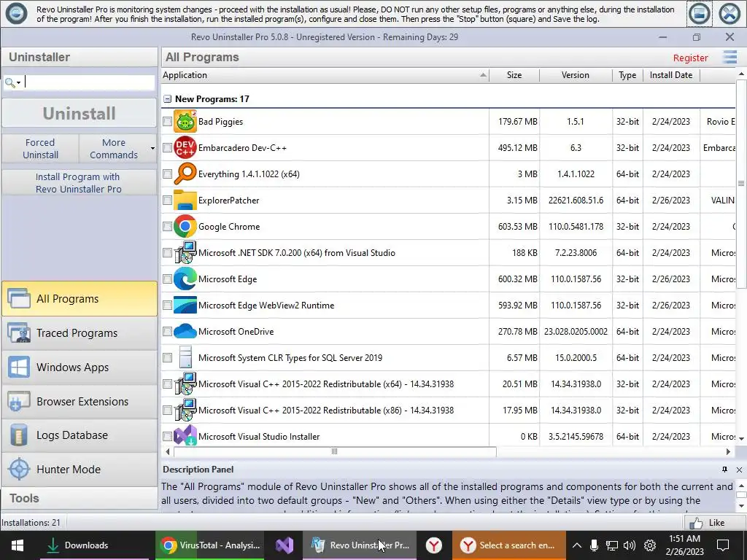
Task: Check the Microsoft OneDrive checkbox
Action: point(167,331)
